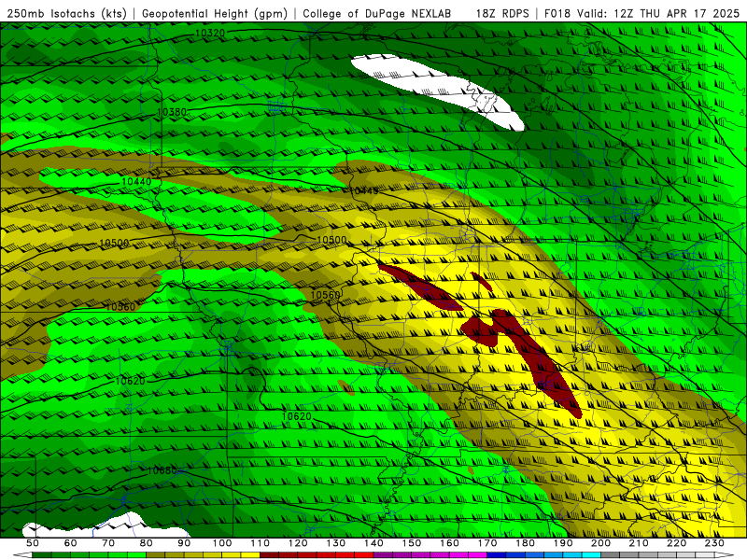Click the bright yellow swatch just before 110
Viewport: 747px width, 560px height.
[x=250, y=555]
